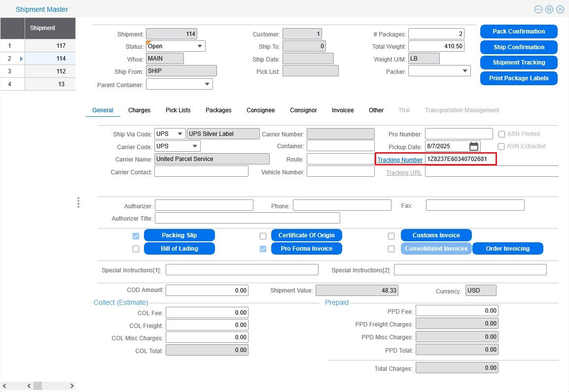Image resolution: width=569 pixels, height=392 pixels.
Task: Click the Special Instructions[1] input field
Action: point(242,270)
